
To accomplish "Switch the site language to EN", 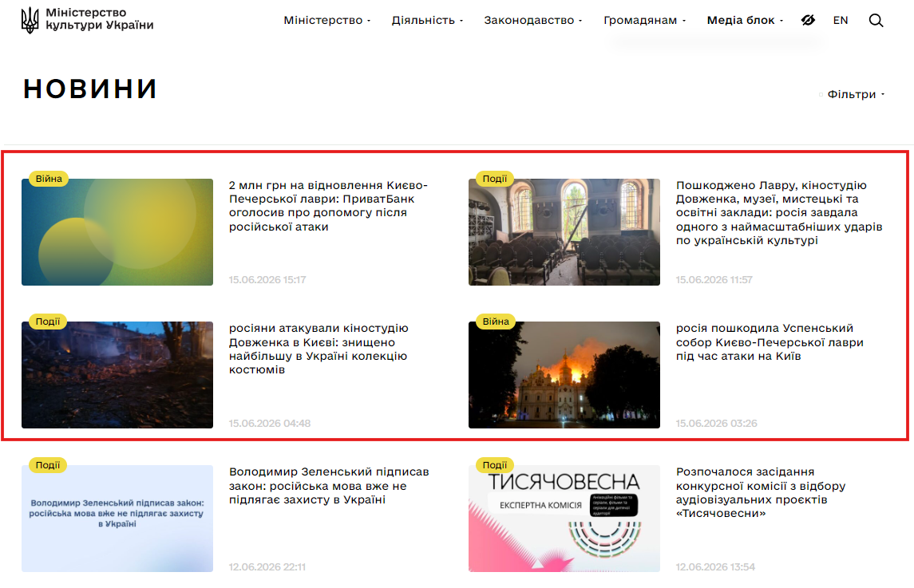I will pos(840,21).
